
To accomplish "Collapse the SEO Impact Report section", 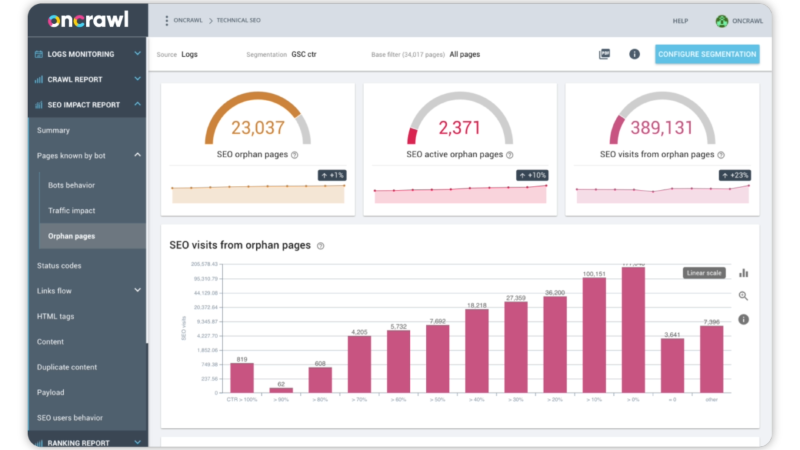I will pos(137,104).
